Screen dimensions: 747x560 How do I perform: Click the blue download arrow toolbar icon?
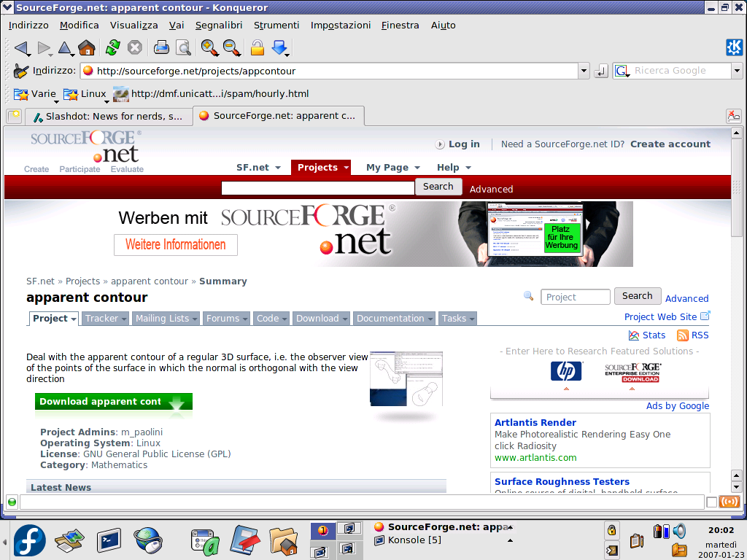pos(280,47)
